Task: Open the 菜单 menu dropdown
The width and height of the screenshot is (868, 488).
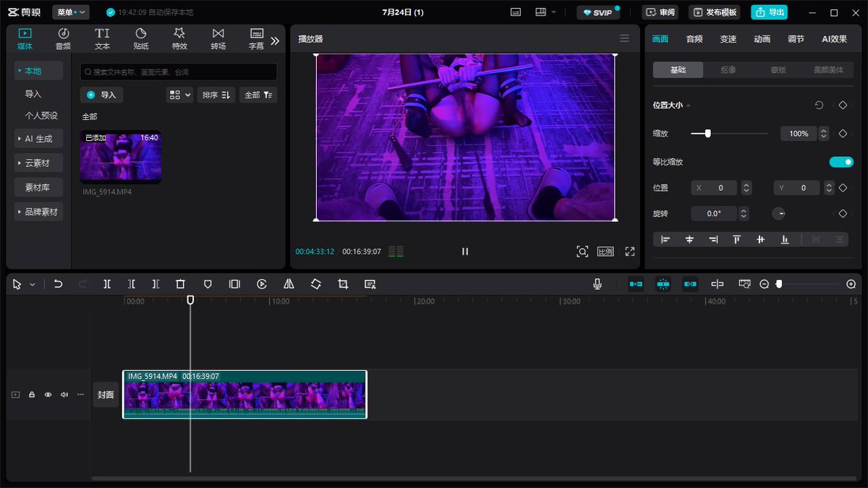Action: point(71,12)
